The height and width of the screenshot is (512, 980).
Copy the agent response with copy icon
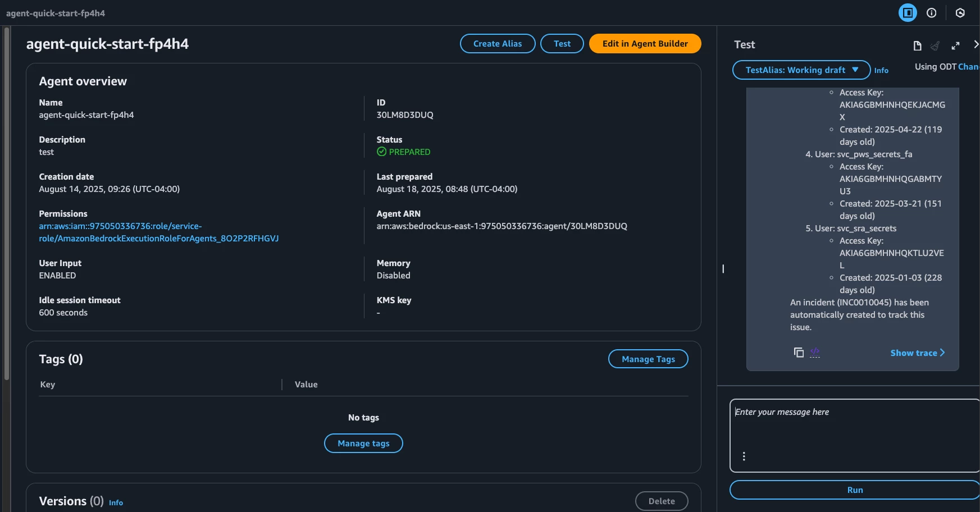[799, 353]
